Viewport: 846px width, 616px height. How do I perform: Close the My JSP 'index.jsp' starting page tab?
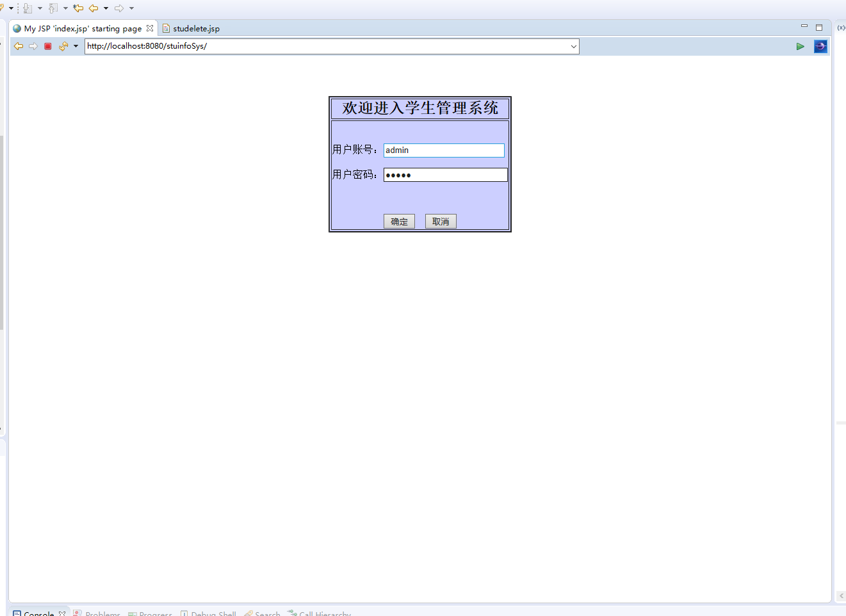(x=150, y=28)
